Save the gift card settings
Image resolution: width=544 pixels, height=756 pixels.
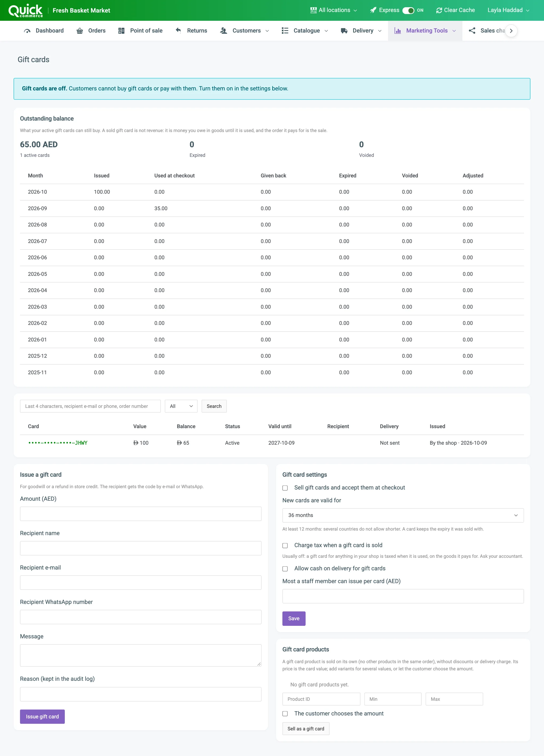tap(294, 619)
